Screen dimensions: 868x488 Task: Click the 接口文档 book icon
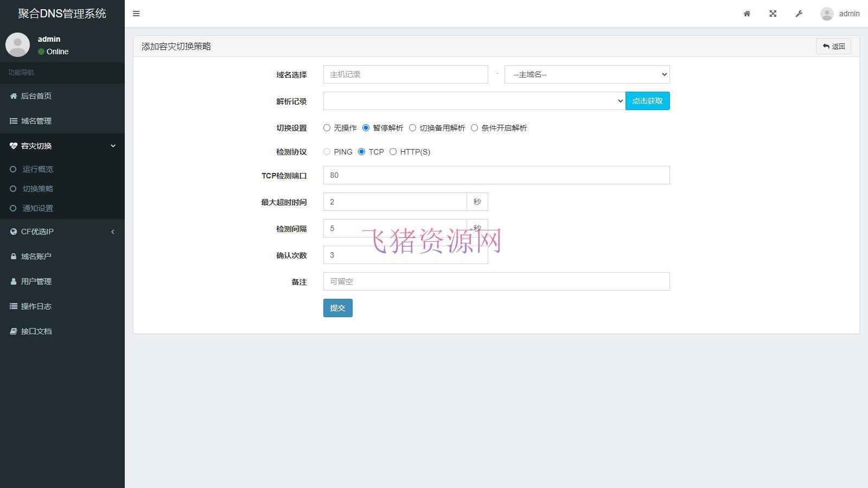14,331
